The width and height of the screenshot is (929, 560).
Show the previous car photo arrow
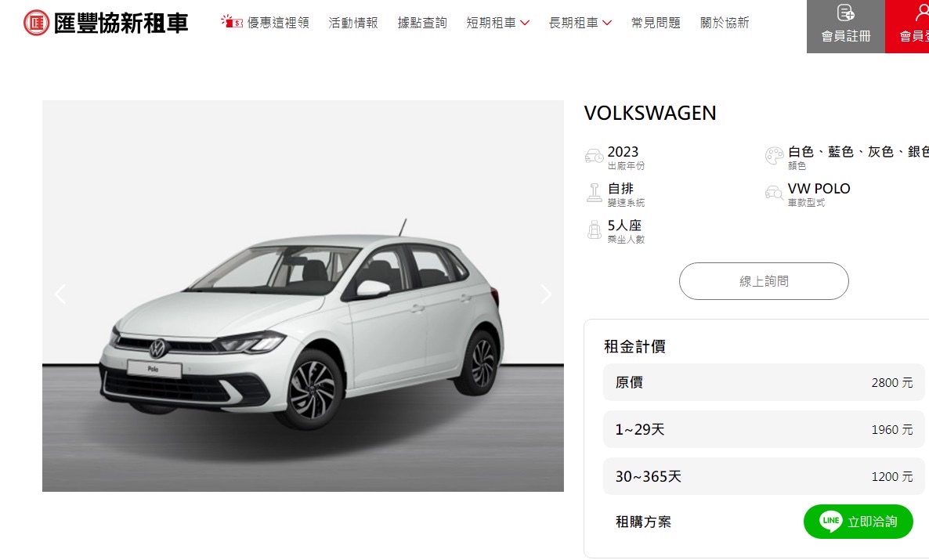point(60,294)
